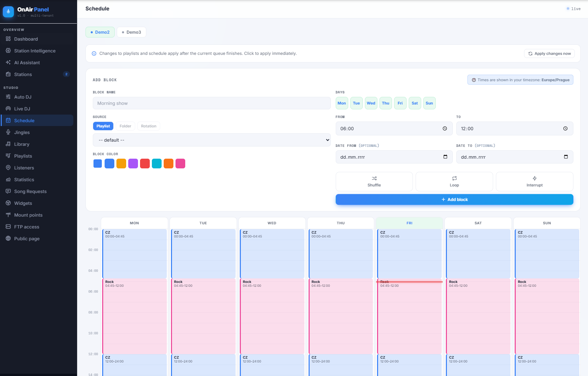Screen dimensions: 588x376
Task: Enable Shuffle option
Action: point(374,182)
